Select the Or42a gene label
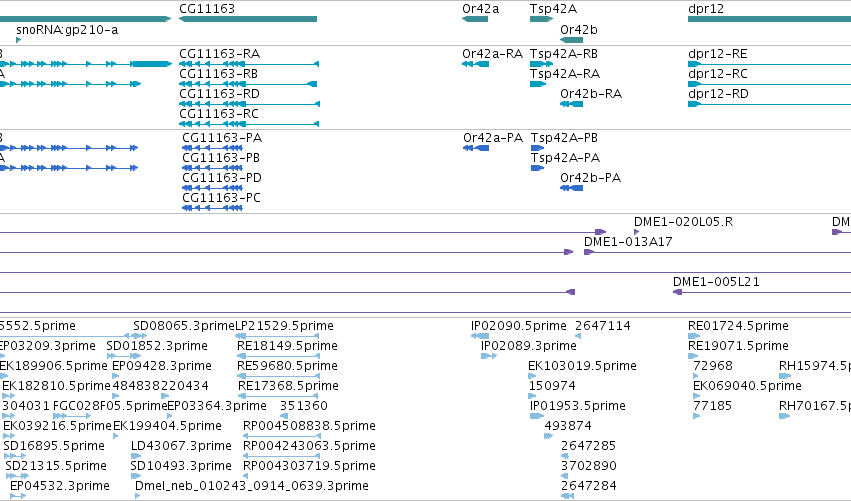This screenshot has width=851, height=501. pyautogui.click(x=480, y=9)
